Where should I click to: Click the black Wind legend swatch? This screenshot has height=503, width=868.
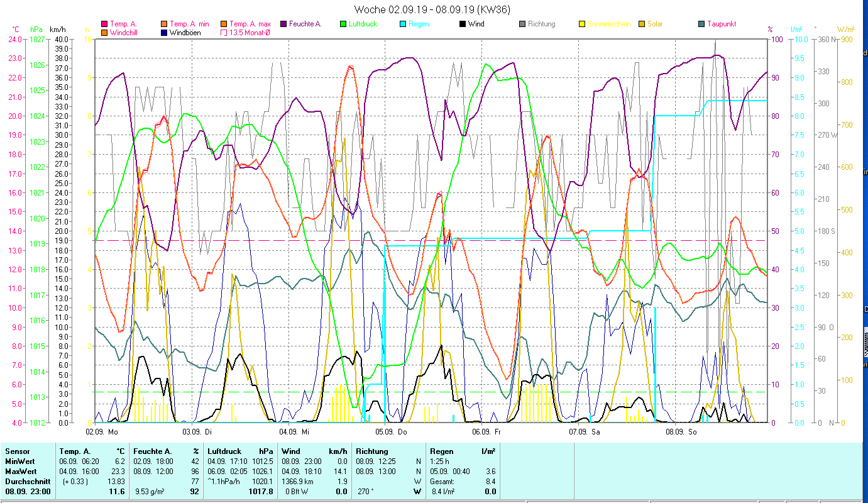pos(463,24)
